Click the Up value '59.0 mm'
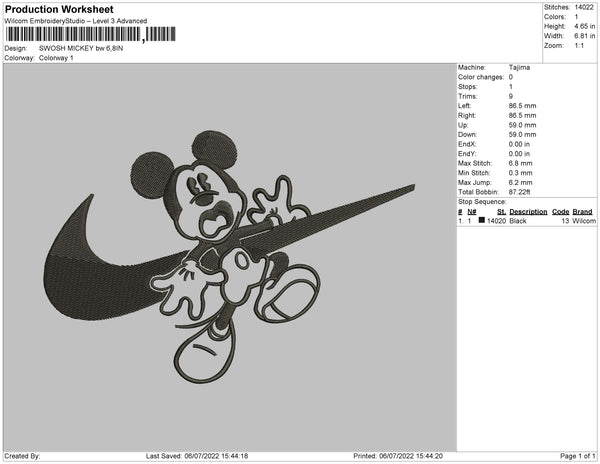Viewport: 600px width, 464px height. [522, 125]
